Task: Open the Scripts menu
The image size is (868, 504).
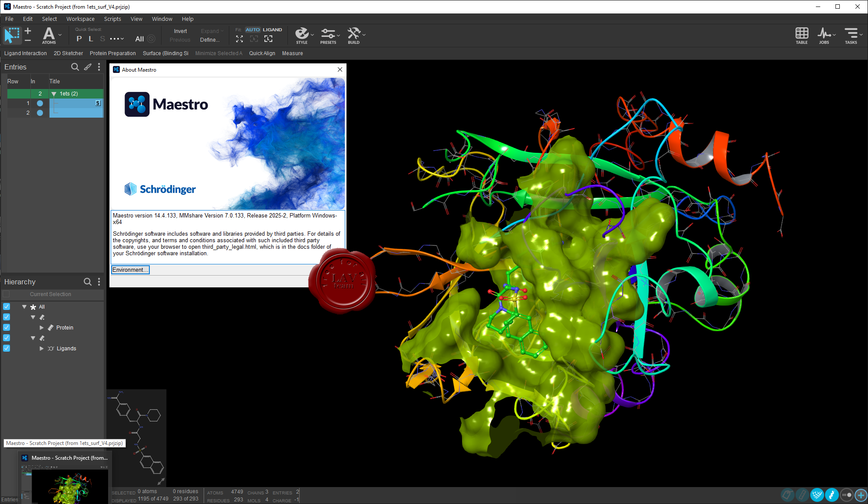Action: 112,19
